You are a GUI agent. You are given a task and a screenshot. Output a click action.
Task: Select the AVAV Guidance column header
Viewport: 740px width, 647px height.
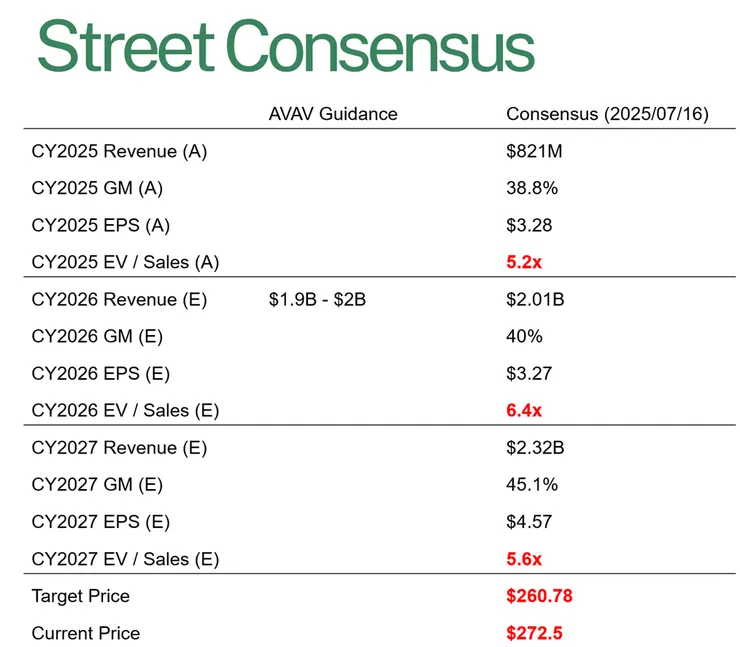(333, 114)
